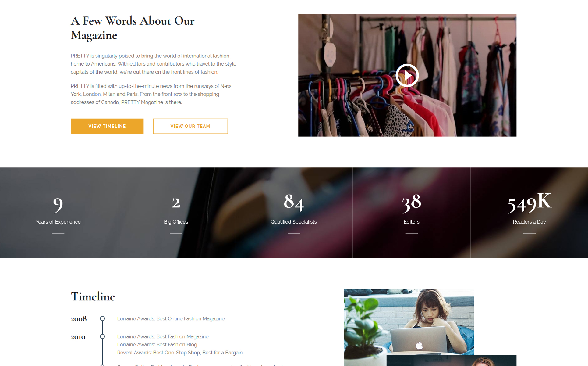Click the 2 Big Offices counter

[176, 213]
